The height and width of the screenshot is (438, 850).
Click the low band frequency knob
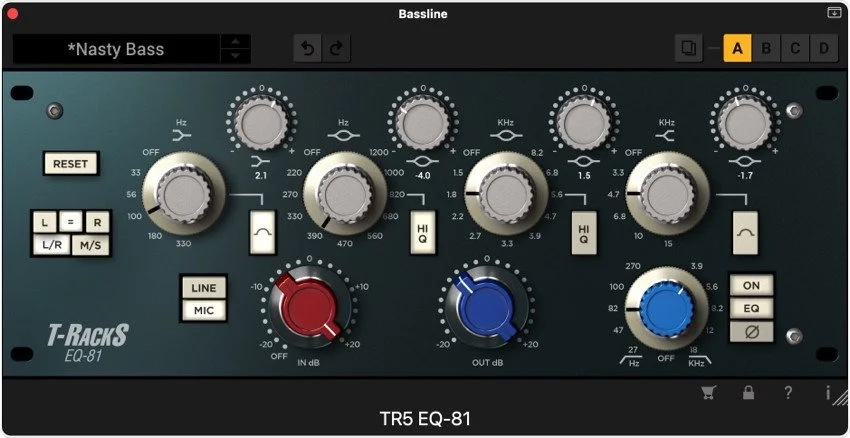point(184,194)
